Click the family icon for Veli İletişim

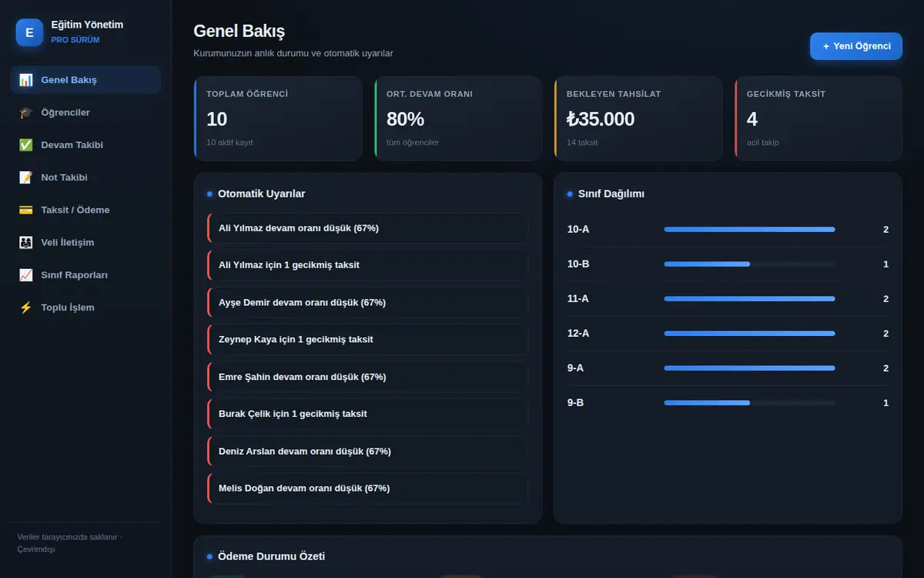[x=26, y=242]
